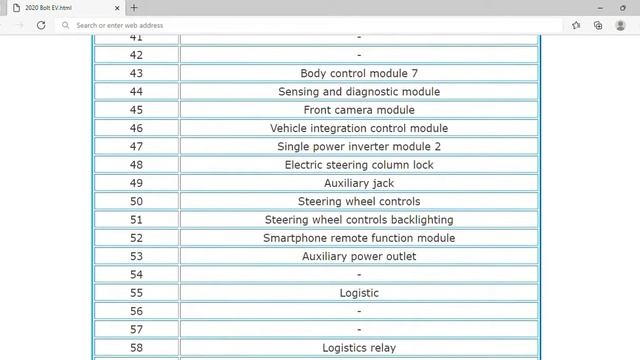
Task: Select the 'Logistic' cell in row 55
Action: pyautogui.click(x=359, y=293)
